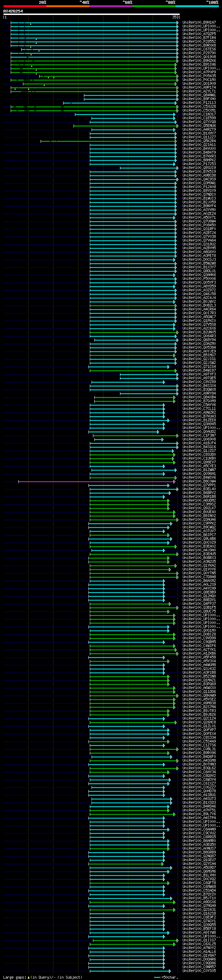The image size is (222, 980).
Task: Open the UniRef100_B9H1A7 hit label
Action: [x=199, y=23]
